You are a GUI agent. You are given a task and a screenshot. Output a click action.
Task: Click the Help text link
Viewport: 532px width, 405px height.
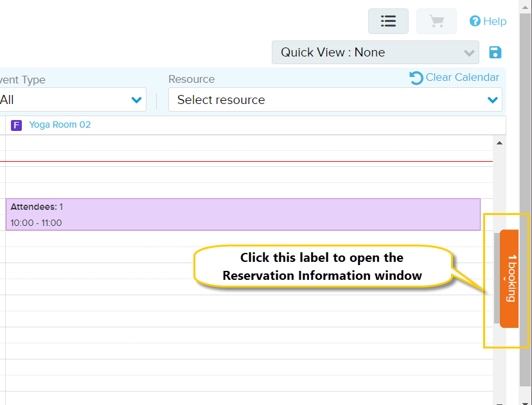[x=495, y=21]
